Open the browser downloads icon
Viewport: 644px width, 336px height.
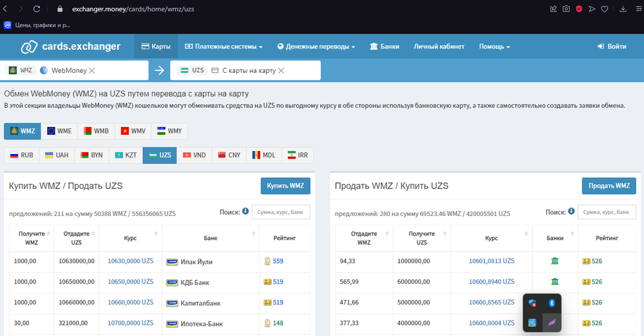click(x=623, y=9)
